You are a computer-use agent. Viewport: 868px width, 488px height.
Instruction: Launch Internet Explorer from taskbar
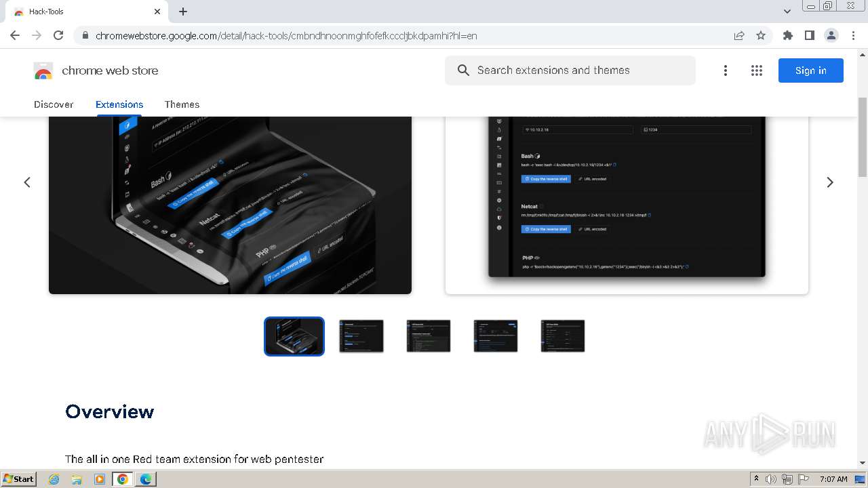click(x=54, y=479)
